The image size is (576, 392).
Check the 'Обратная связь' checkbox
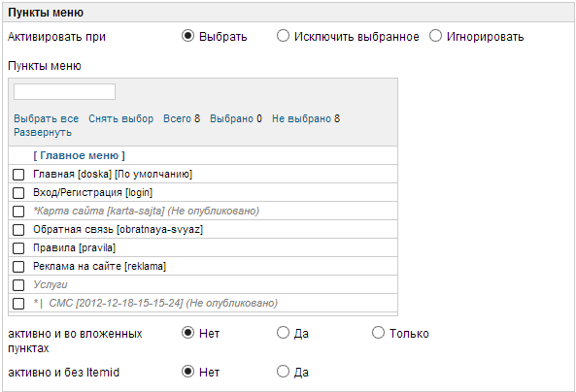[x=18, y=230]
